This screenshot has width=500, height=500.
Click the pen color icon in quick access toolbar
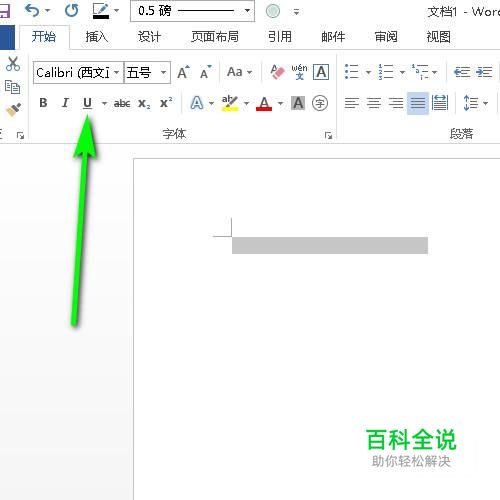pos(101,10)
